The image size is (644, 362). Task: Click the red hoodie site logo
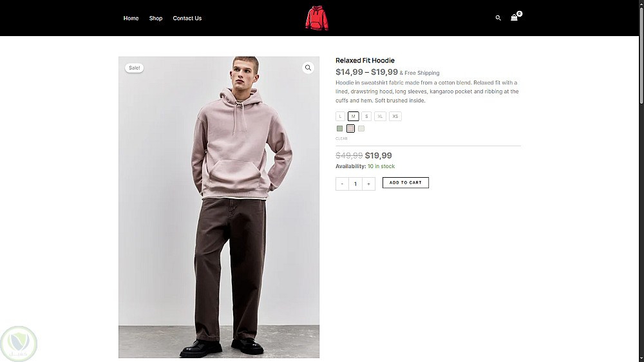pyautogui.click(x=317, y=18)
